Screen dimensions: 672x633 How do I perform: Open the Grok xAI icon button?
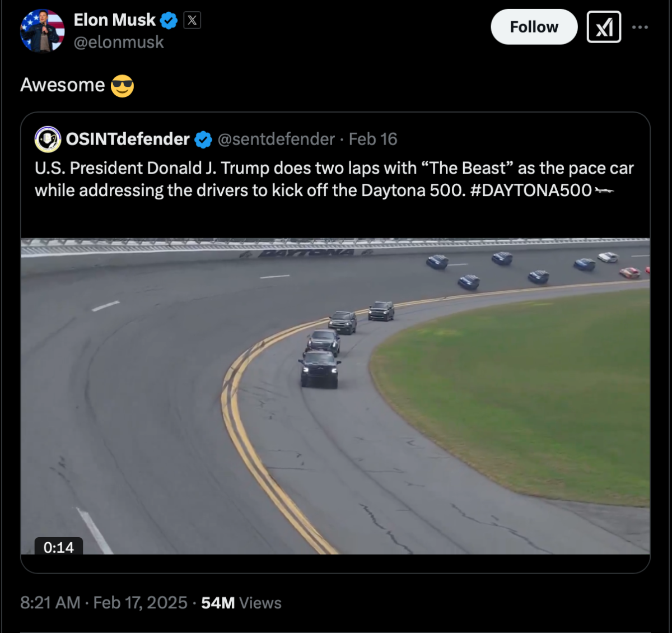click(x=604, y=27)
